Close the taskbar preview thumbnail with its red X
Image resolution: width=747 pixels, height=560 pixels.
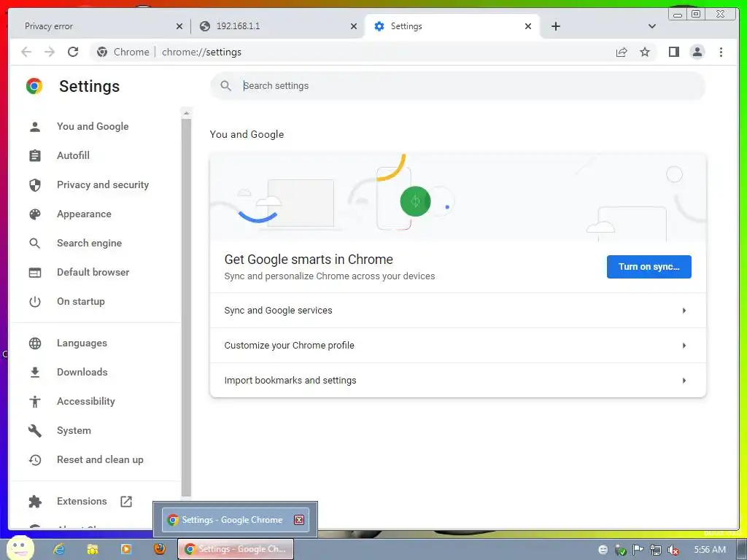click(298, 519)
